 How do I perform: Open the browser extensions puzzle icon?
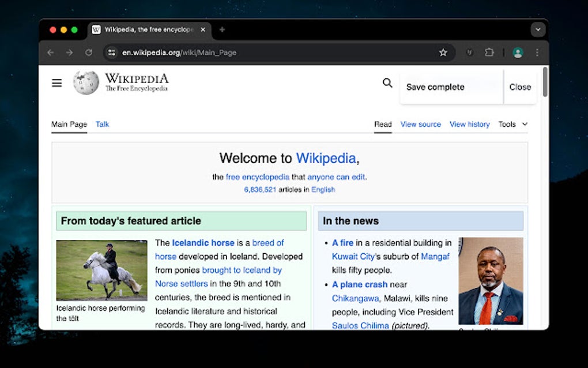click(489, 52)
